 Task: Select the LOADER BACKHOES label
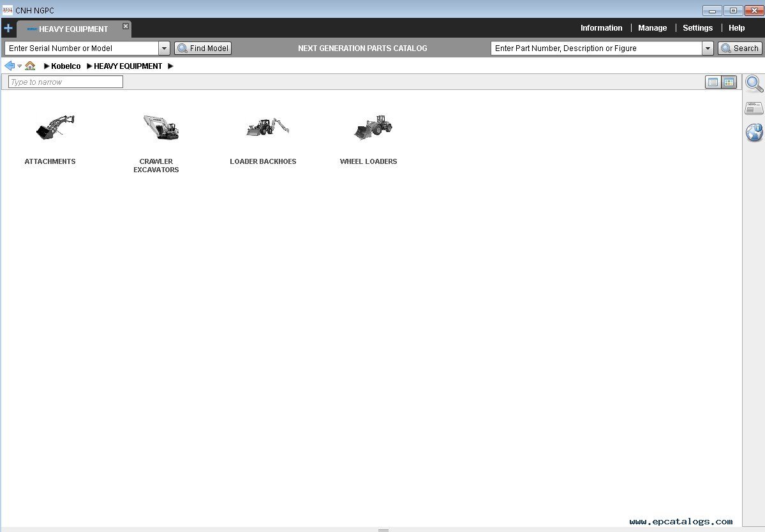(263, 161)
